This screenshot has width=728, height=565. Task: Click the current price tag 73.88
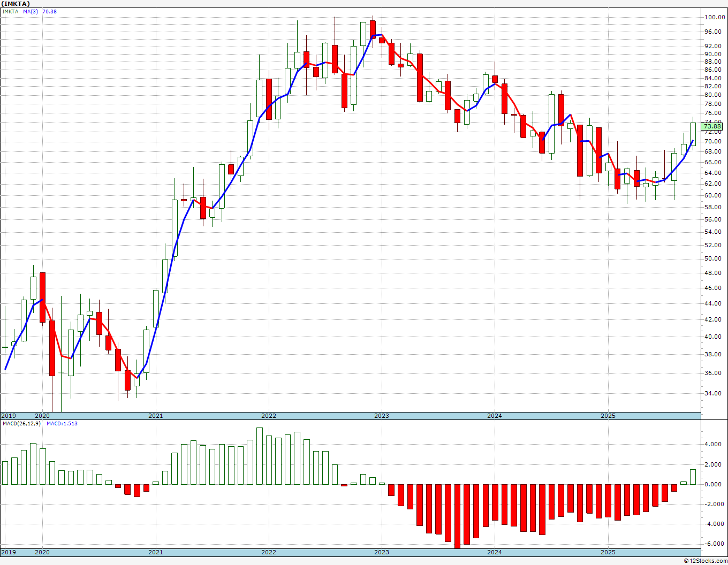(712, 127)
